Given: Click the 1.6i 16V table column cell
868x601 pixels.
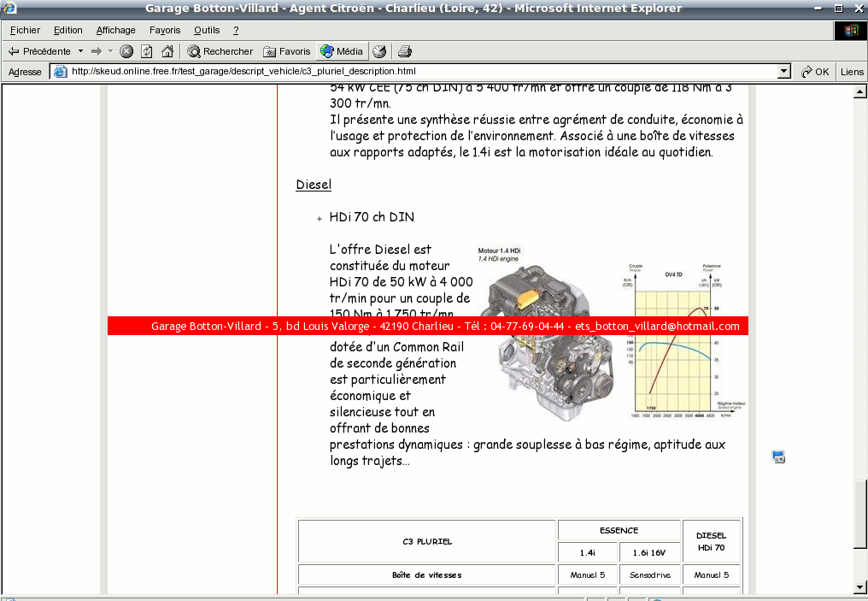Looking at the screenshot, I should 649,553.
